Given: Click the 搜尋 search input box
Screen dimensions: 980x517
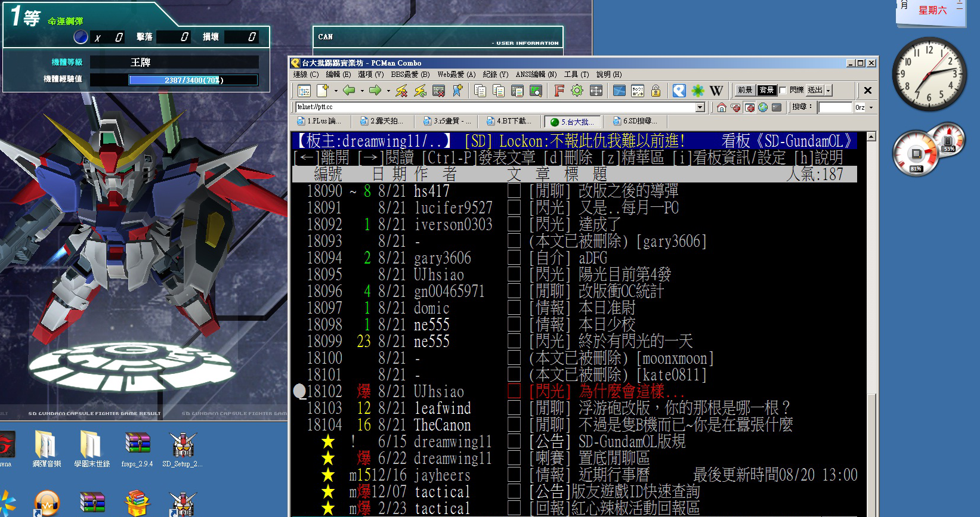Looking at the screenshot, I should pos(836,107).
